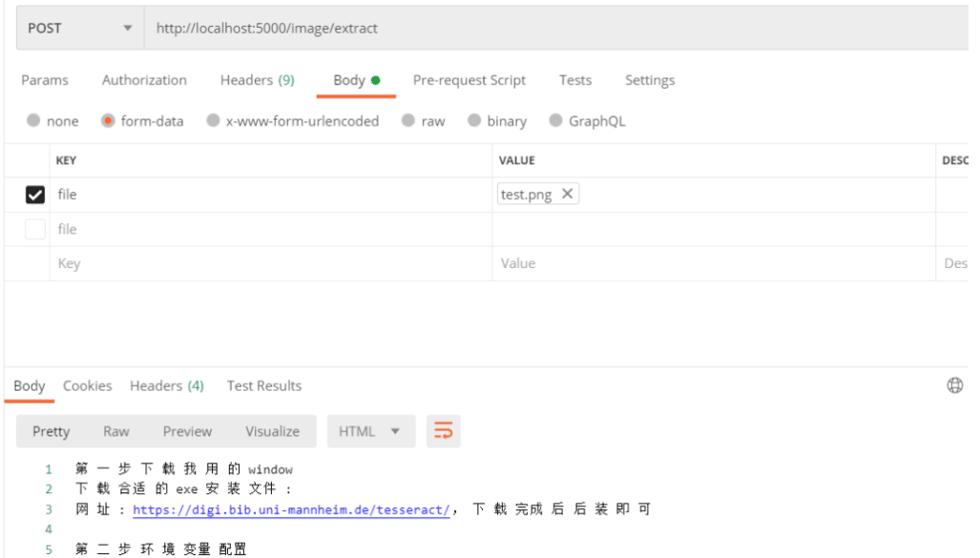The width and height of the screenshot is (980, 558).
Task: Select the none body type
Action: pyautogui.click(x=33, y=120)
